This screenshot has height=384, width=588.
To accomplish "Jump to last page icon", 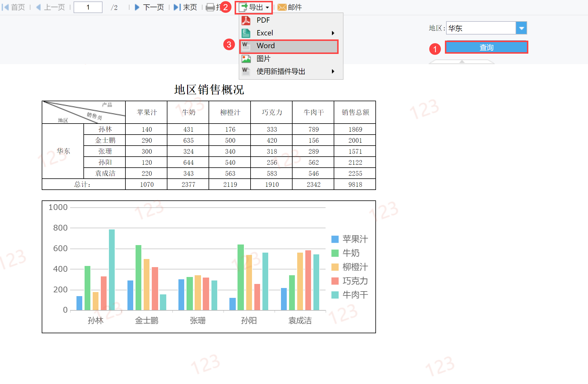I will pos(177,7).
